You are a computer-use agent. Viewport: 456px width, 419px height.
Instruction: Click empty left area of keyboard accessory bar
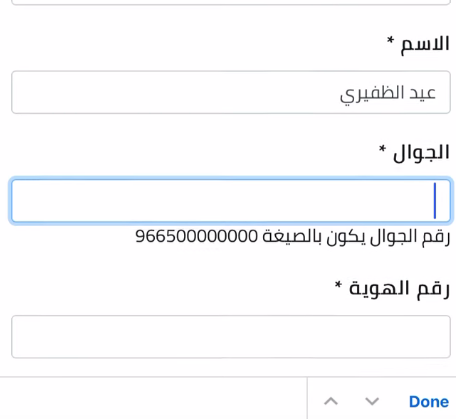(x=153, y=398)
